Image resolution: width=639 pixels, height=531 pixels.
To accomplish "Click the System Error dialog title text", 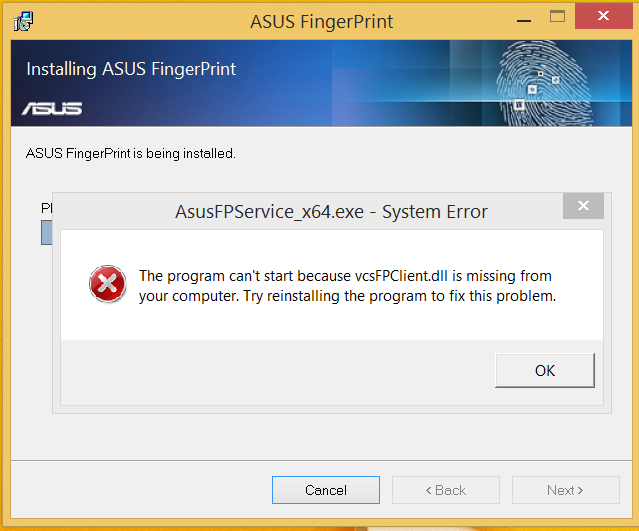I will [331, 211].
